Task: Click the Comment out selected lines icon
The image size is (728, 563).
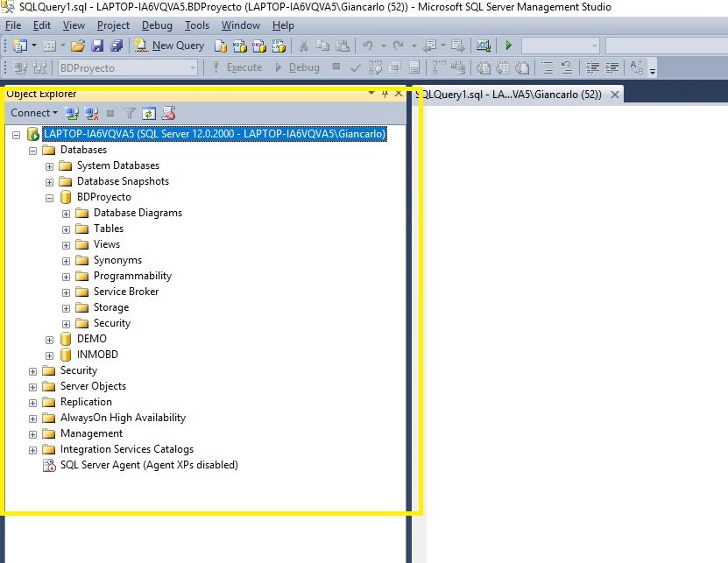Action: [x=548, y=67]
